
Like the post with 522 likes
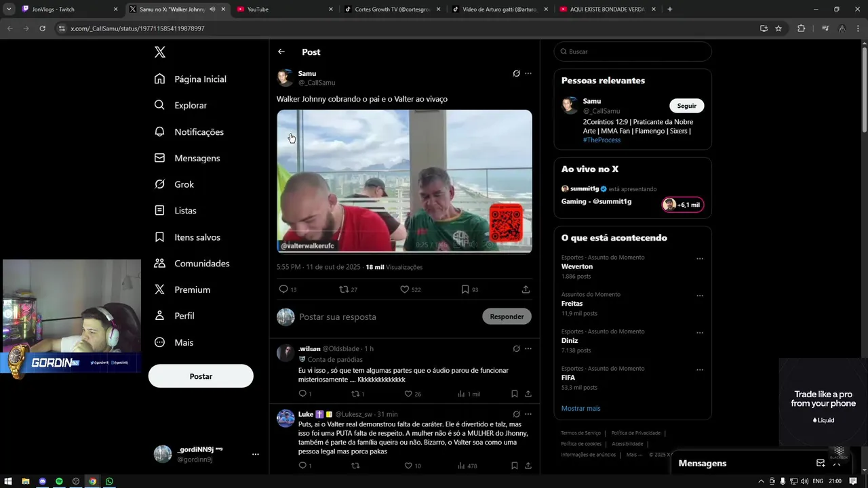click(405, 289)
